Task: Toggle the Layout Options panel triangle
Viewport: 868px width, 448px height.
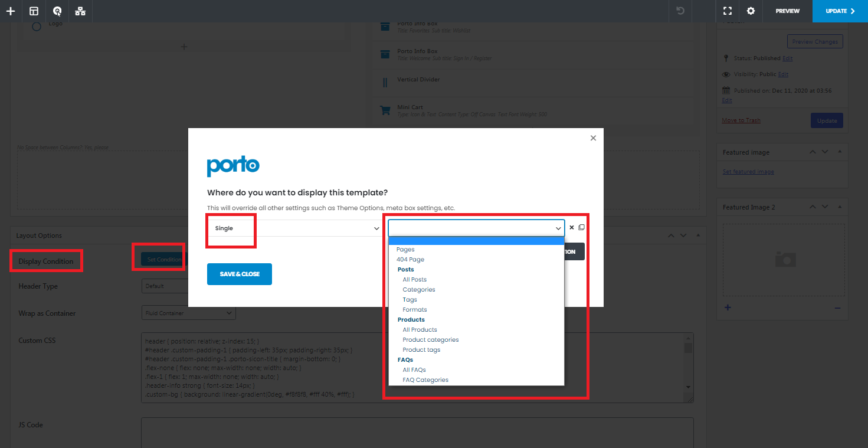Action: [698, 236]
